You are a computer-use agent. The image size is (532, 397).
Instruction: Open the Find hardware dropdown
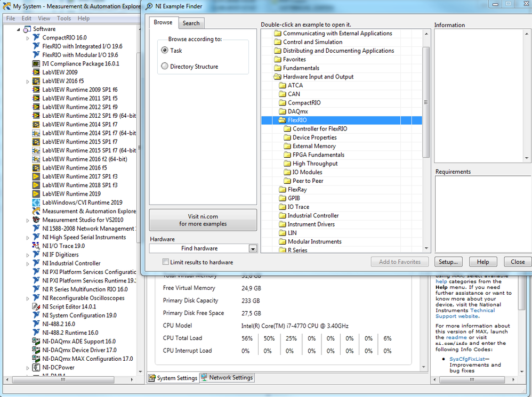click(253, 249)
